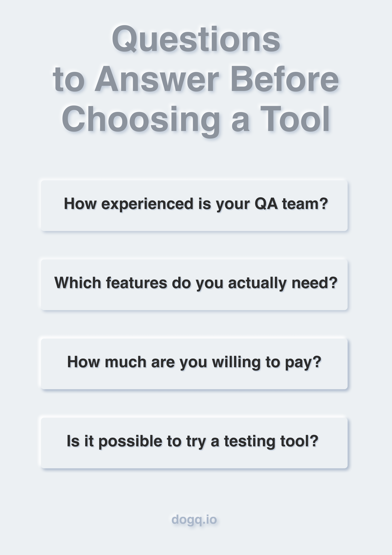Open the 'How much are you willing to pay?' card

click(x=194, y=364)
